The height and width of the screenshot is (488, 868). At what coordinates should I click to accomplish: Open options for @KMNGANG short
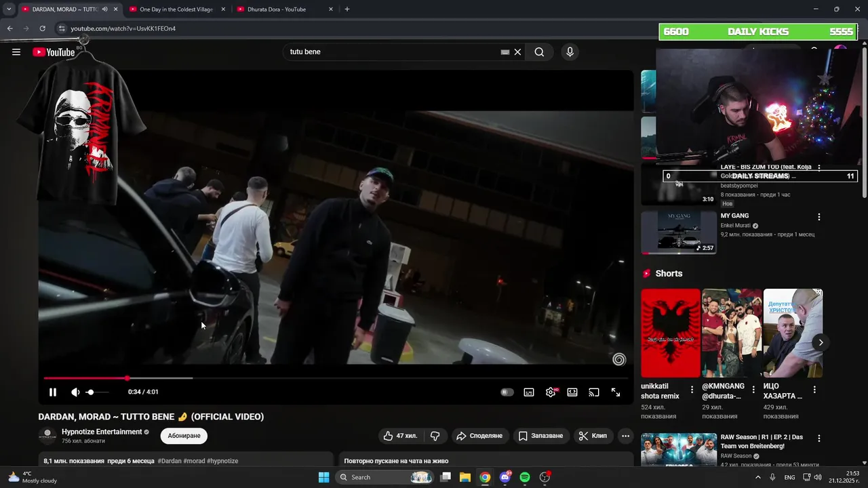[753, 390]
